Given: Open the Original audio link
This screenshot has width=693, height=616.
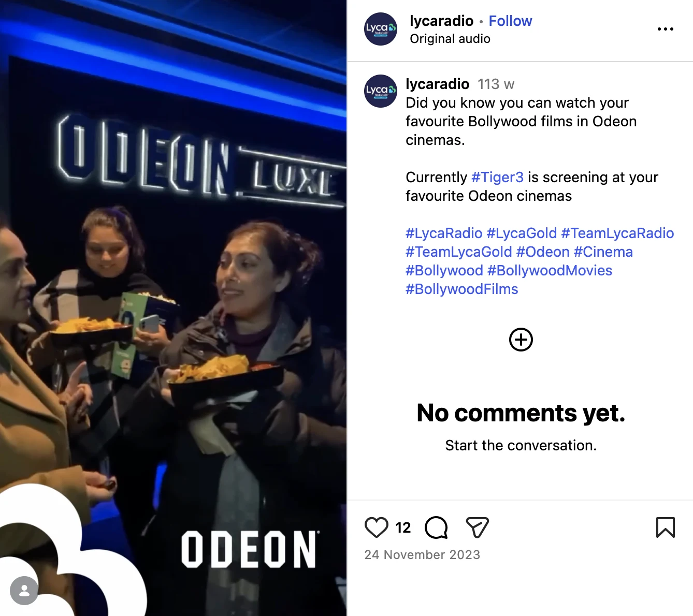Looking at the screenshot, I should 450,39.
